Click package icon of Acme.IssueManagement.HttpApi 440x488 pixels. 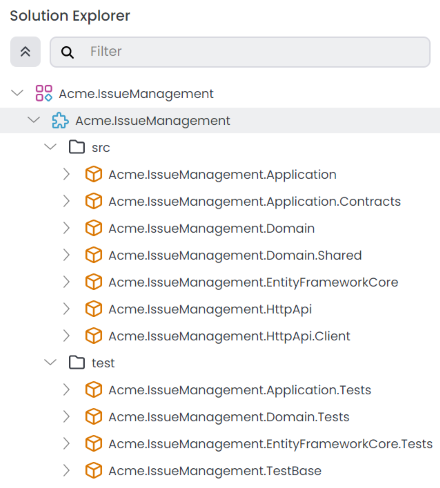coord(94,309)
